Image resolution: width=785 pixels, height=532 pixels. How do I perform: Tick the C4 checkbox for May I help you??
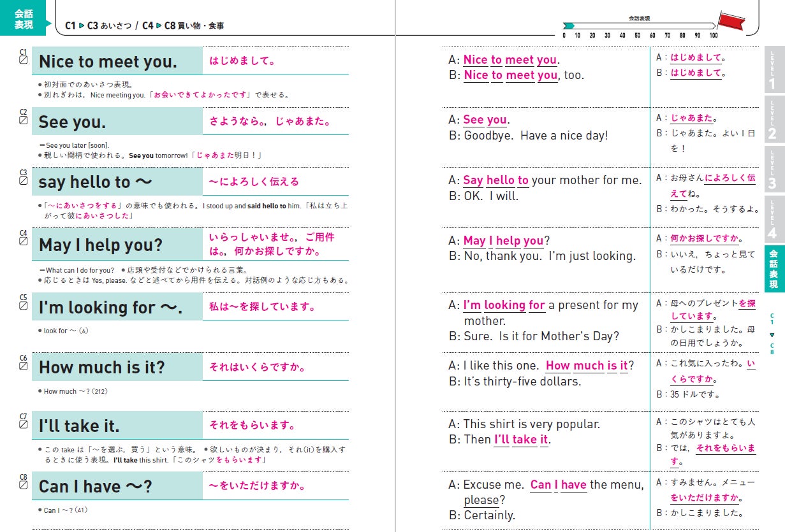[x=24, y=241]
